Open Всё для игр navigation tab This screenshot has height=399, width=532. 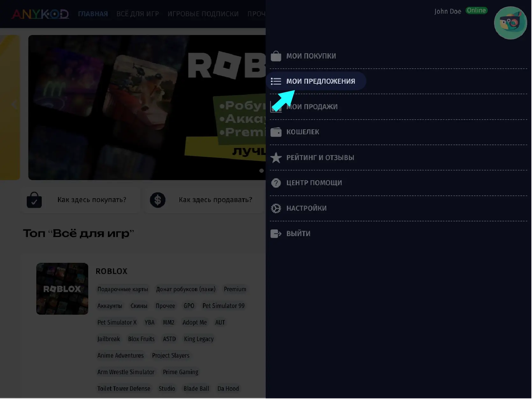(x=138, y=14)
